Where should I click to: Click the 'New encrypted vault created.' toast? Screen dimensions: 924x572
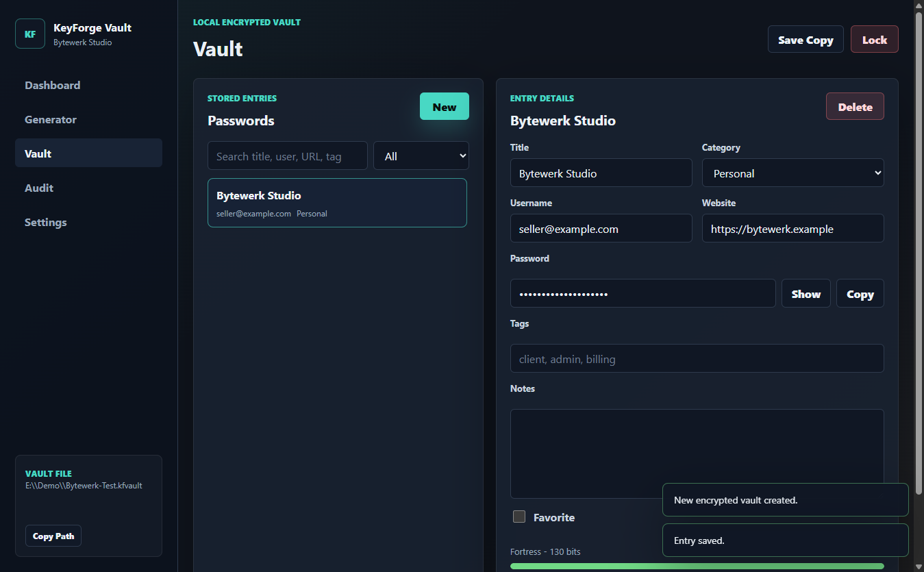point(786,500)
